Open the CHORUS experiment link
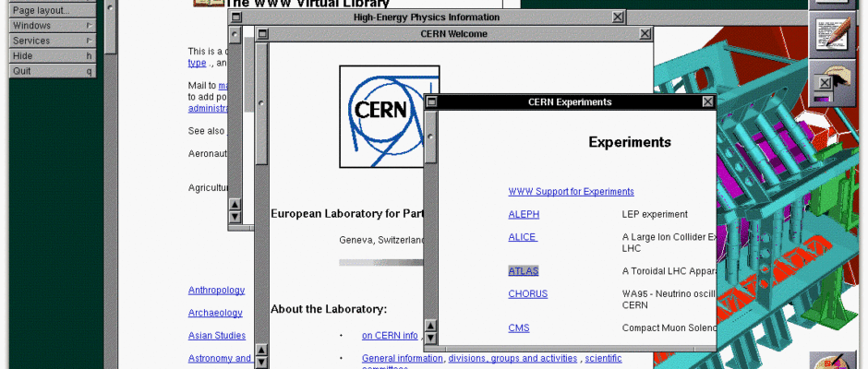This screenshot has height=369, width=868. pos(527,293)
